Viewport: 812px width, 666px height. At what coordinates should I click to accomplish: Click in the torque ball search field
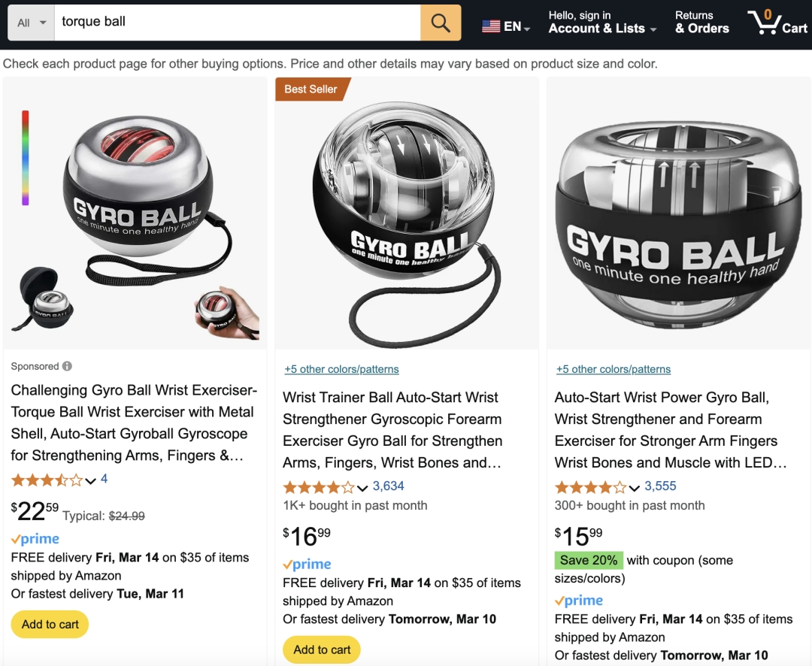point(237,22)
